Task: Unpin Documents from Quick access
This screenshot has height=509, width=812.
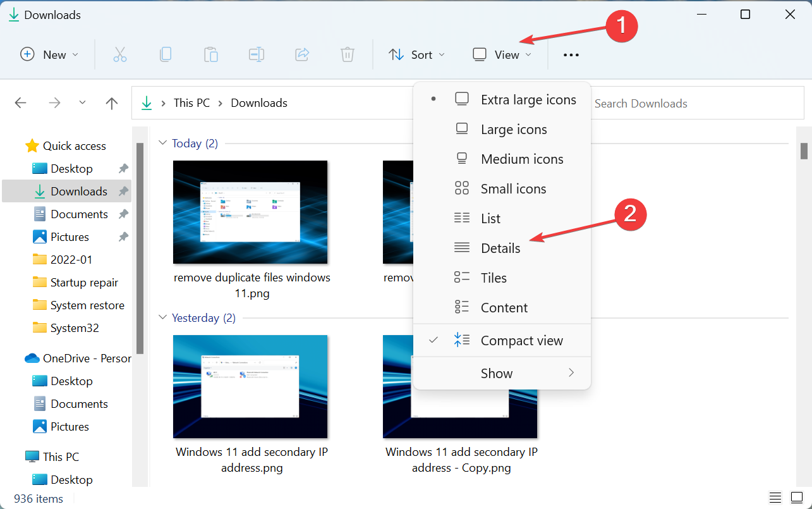Action: [123, 214]
